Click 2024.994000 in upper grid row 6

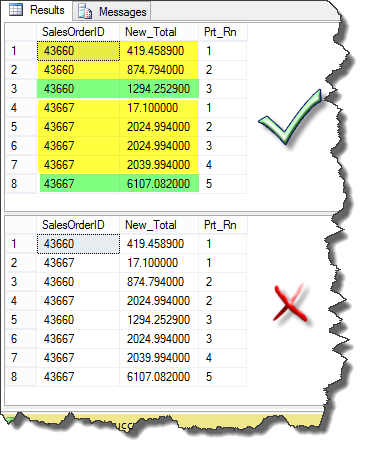159,146
